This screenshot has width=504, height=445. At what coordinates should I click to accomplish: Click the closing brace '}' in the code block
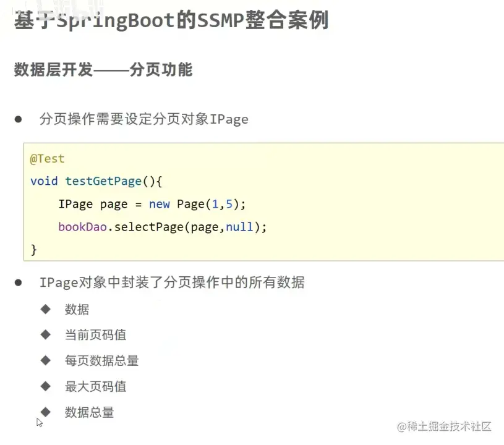coord(34,250)
